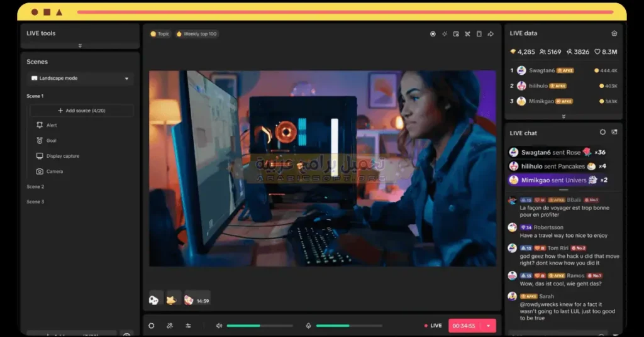Open Robertsson's chat message

point(564,231)
